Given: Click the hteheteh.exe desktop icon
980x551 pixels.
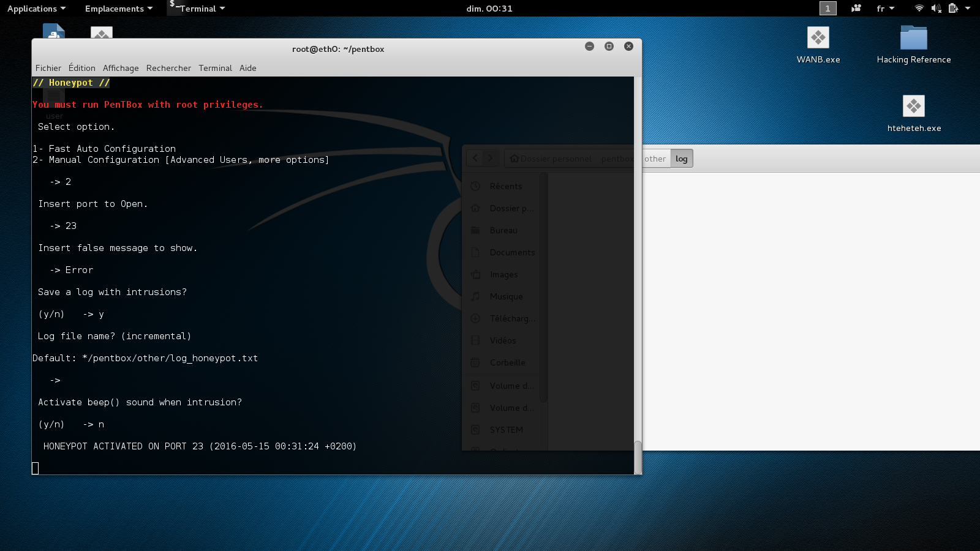Looking at the screenshot, I should 913,107.
